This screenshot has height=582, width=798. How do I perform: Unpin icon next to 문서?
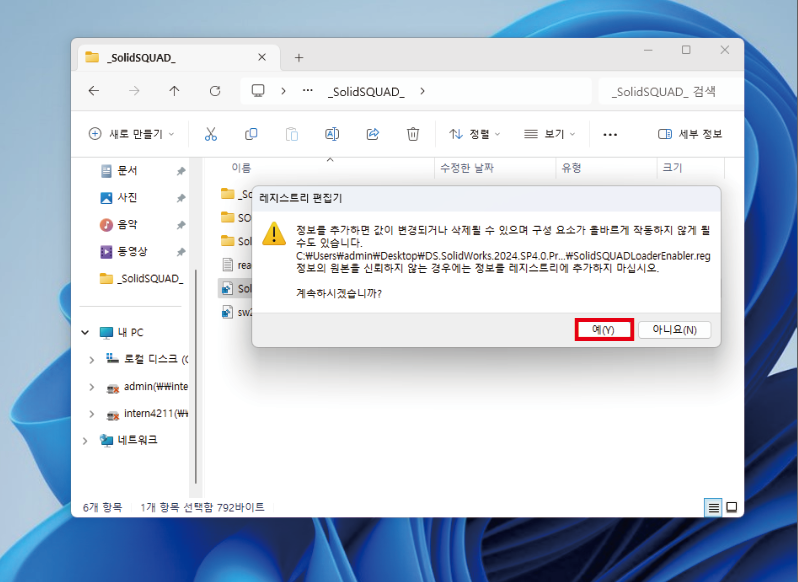(181, 171)
